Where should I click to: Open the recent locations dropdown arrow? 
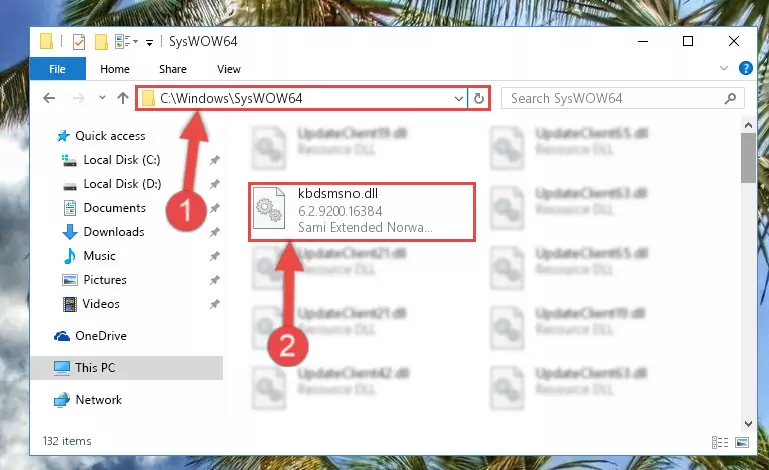click(x=102, y=98)
